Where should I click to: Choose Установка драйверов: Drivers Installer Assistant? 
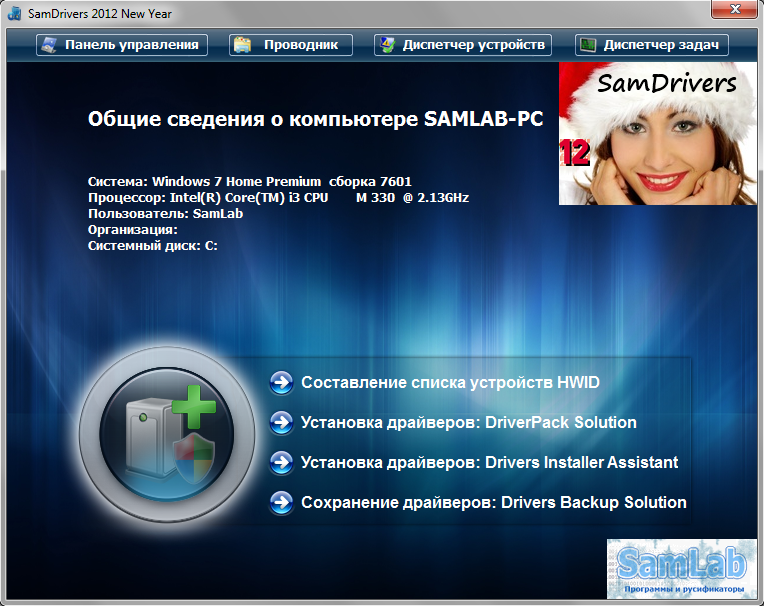point(489,462)
